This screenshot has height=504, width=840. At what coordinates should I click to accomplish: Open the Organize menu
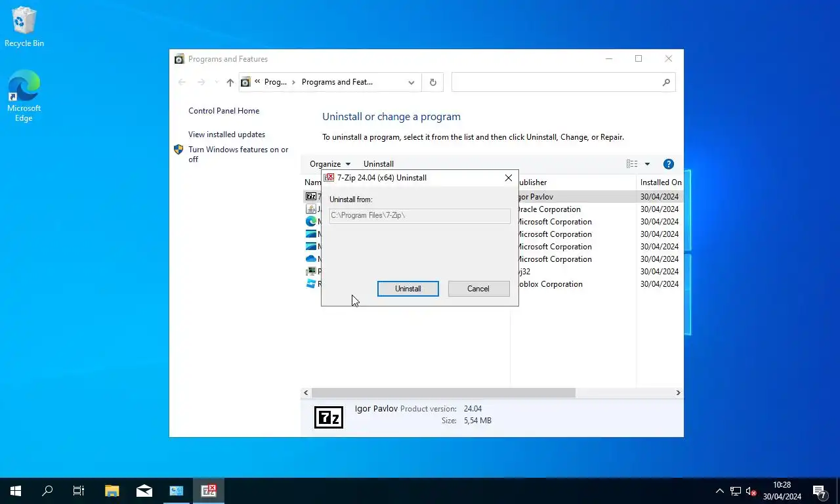point(330,164)
